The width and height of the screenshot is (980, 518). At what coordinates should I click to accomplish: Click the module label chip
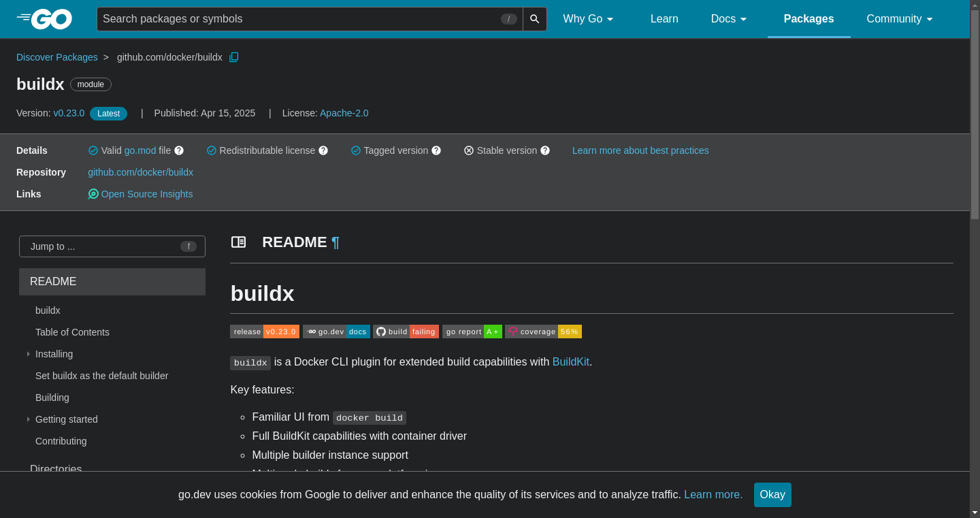[91, 84]
